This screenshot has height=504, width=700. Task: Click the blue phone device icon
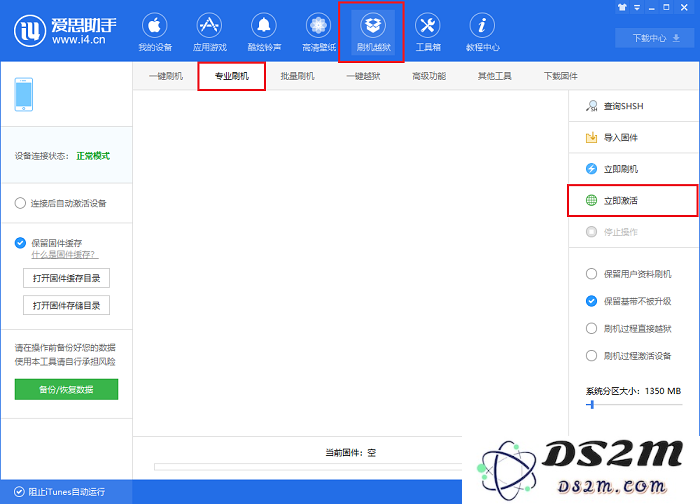(24, 95)
